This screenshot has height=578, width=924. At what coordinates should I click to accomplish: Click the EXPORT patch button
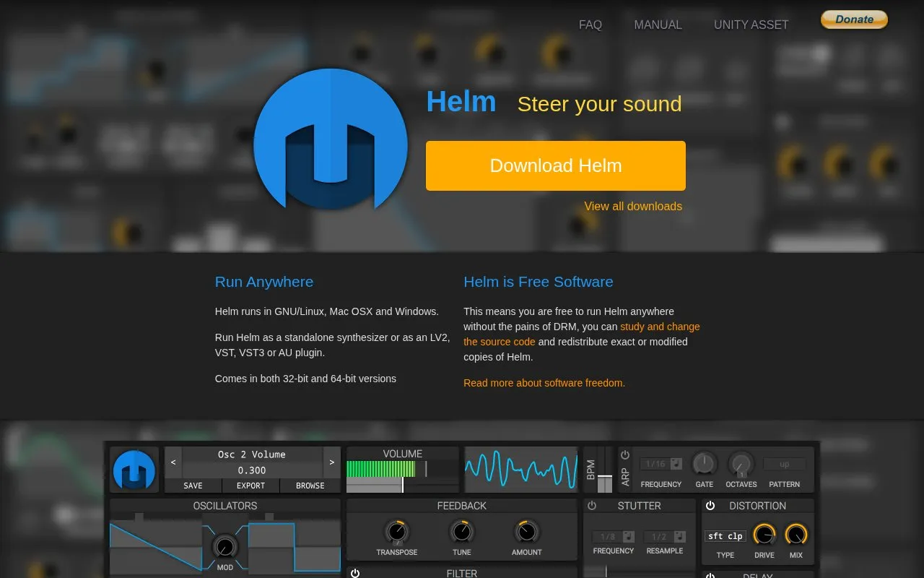[250, 486]
